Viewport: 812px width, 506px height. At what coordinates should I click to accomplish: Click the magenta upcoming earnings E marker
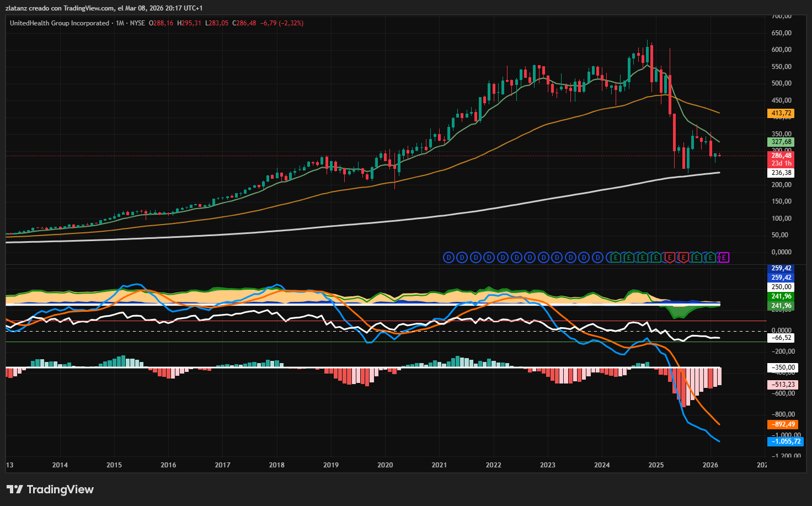[724, 258]
